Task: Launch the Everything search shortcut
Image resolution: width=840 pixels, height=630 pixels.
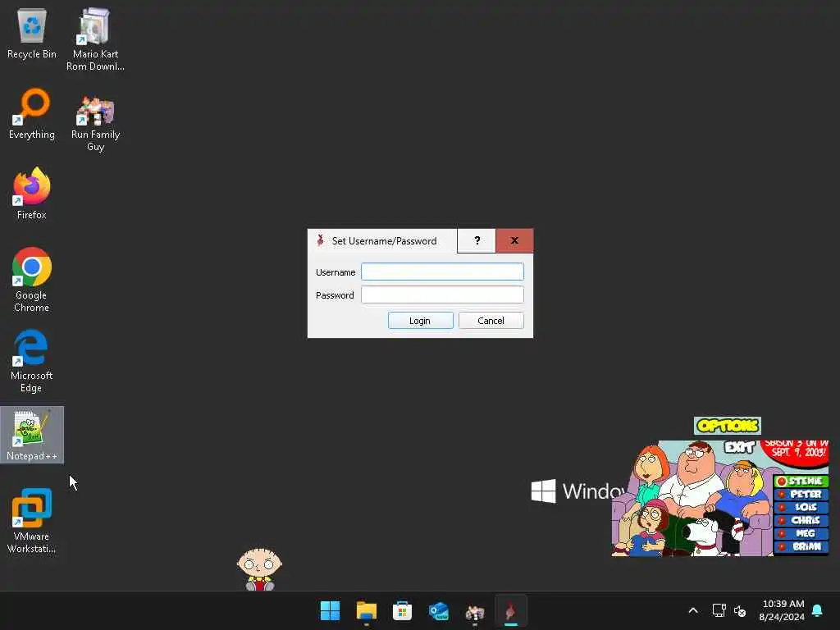Action: pos(32,114)
